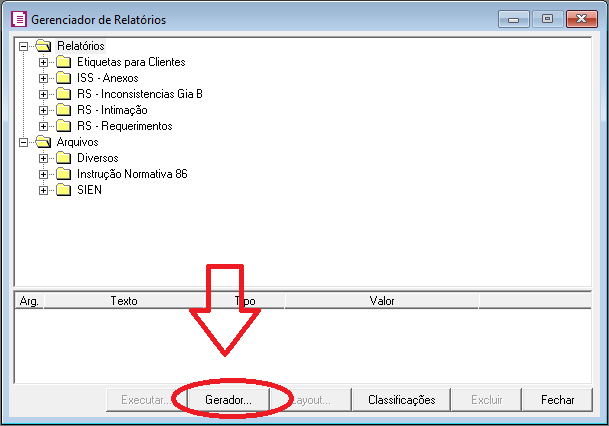Click the Etiquetas para Clientes folder icon
609x426 pixels.
[x=63, y=62]
